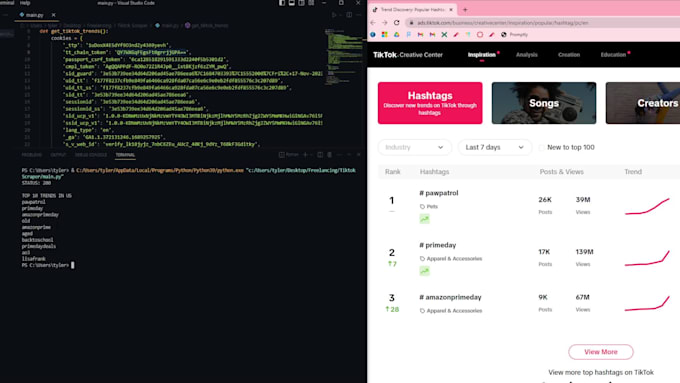Select the main.py editor tab
This screenshot has height=383, width=680.
35,15
